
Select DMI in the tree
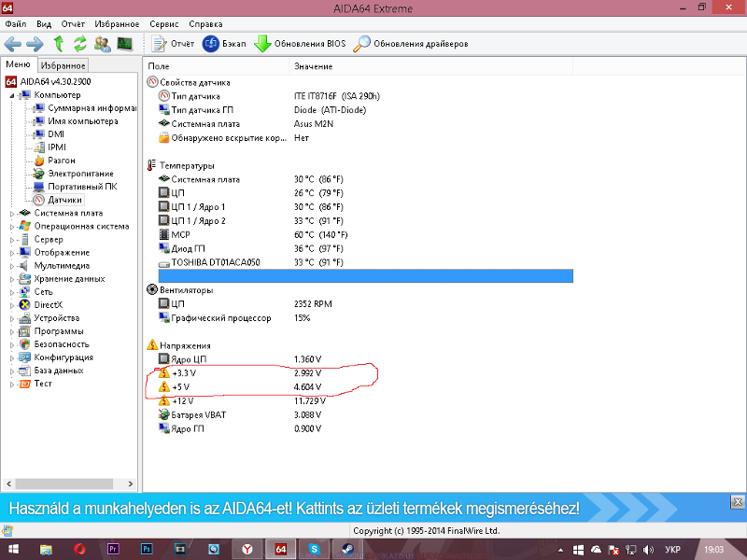point(56,134)
